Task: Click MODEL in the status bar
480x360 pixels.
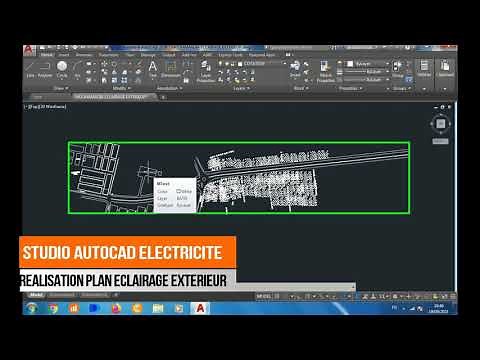Action: [263, 296]
